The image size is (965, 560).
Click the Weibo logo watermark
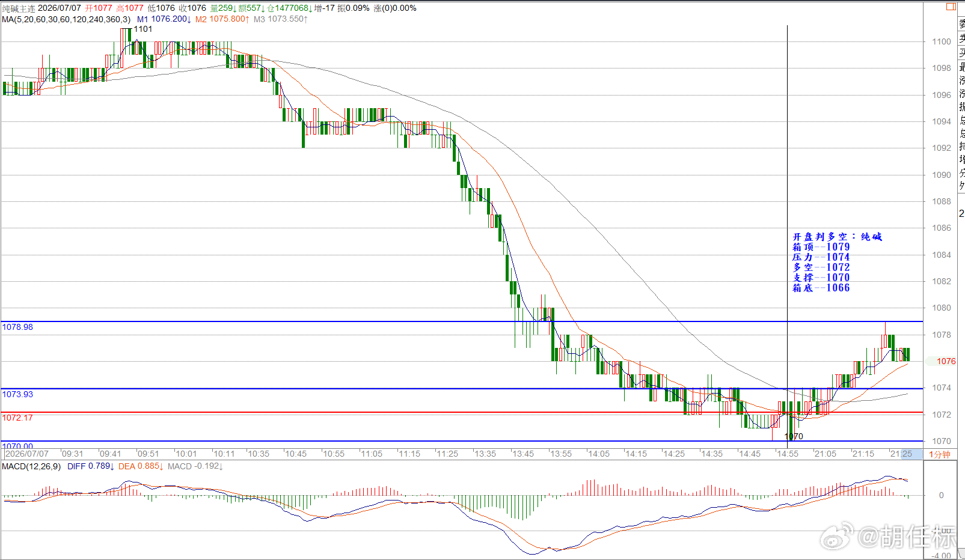837,535
